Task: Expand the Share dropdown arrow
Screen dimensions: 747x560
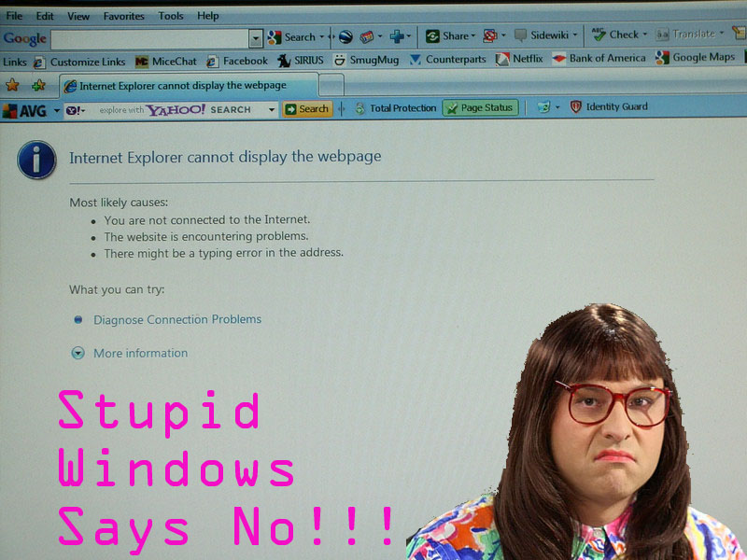Action: point(473,35)
